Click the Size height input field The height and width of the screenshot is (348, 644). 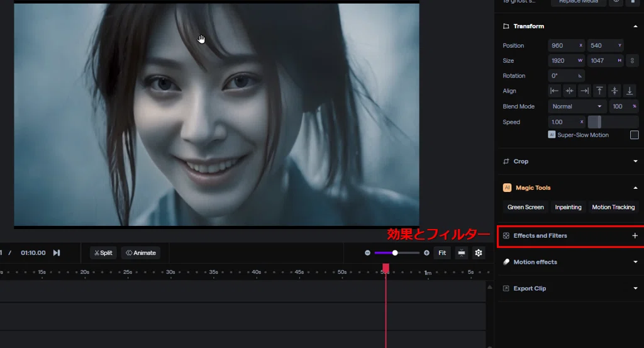point(606,61)
